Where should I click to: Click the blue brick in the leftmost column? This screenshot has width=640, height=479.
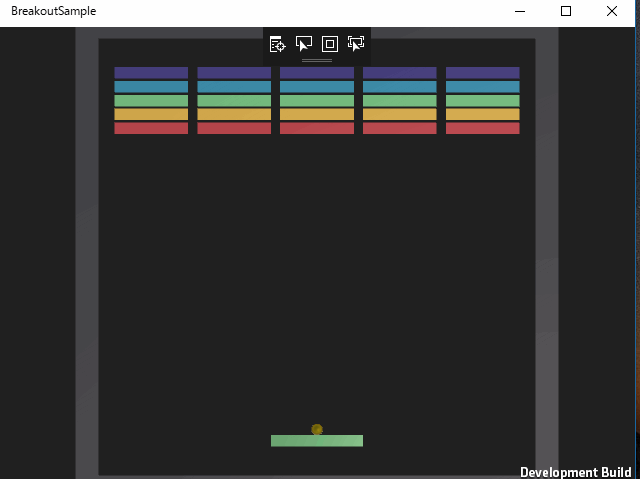(x=151, y=86)
